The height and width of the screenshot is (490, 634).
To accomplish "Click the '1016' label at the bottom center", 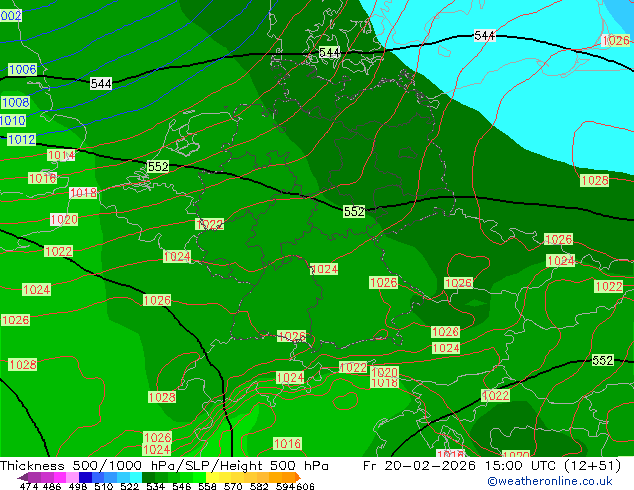I will (287, 444).
